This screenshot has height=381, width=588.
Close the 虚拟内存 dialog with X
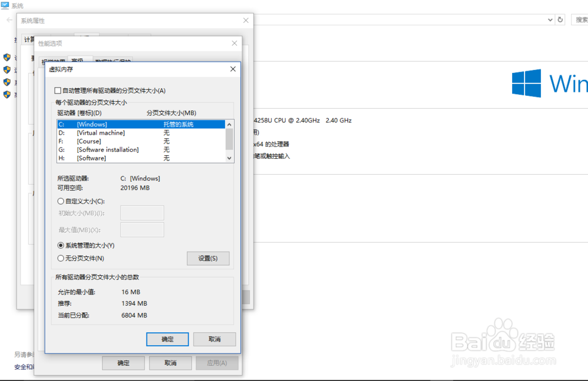(x=233, y=69)
